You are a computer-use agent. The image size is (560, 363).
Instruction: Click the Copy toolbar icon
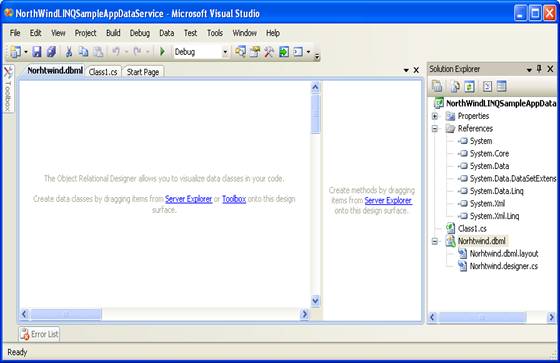[83, 52]
